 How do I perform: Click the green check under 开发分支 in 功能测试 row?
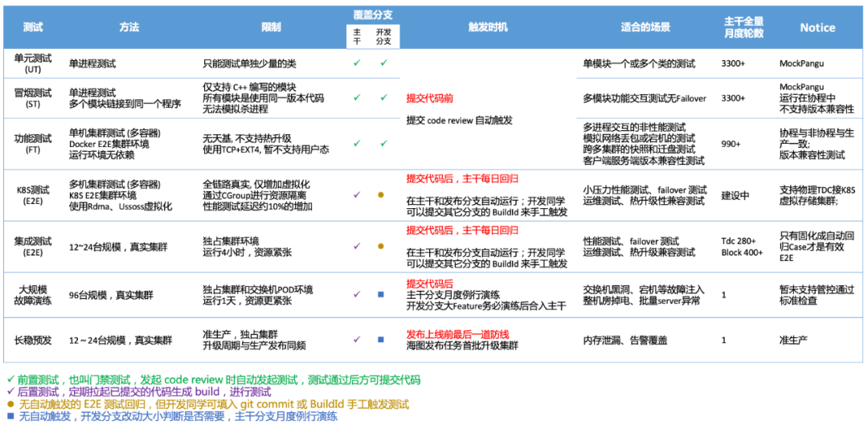pyautogui.click(x=383, y=143)
